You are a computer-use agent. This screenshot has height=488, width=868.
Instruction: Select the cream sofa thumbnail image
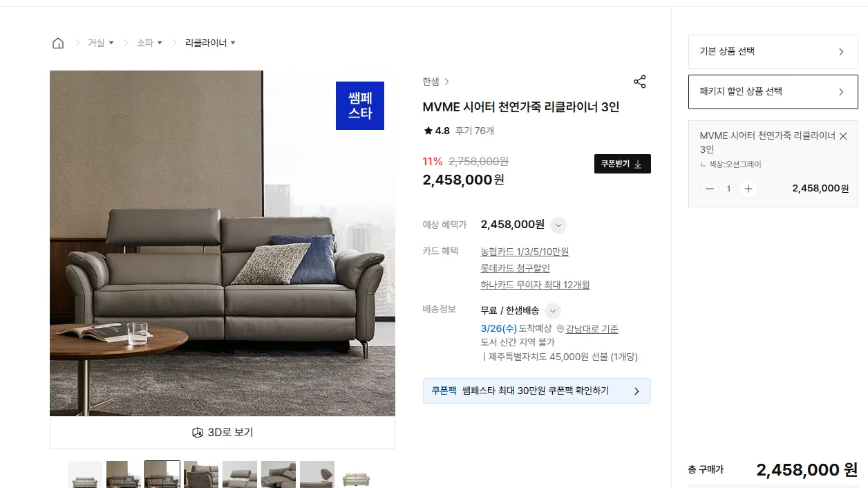coord(356,475)
